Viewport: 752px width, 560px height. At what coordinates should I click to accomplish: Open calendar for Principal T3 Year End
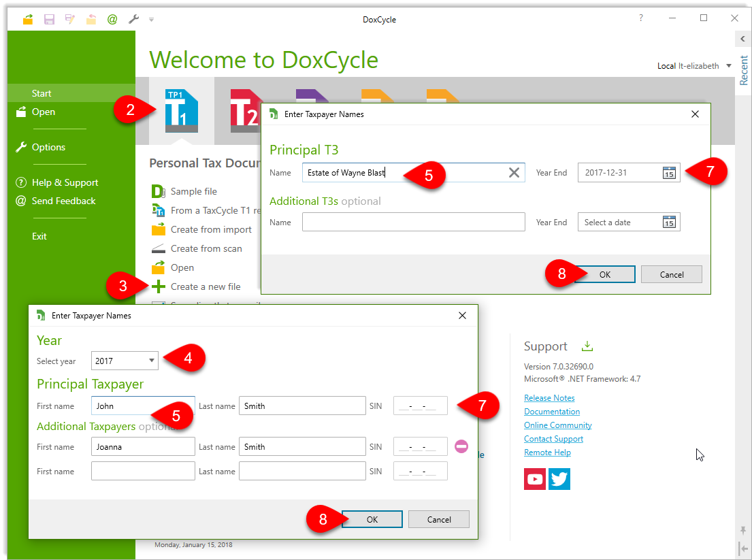click(669, 173)
